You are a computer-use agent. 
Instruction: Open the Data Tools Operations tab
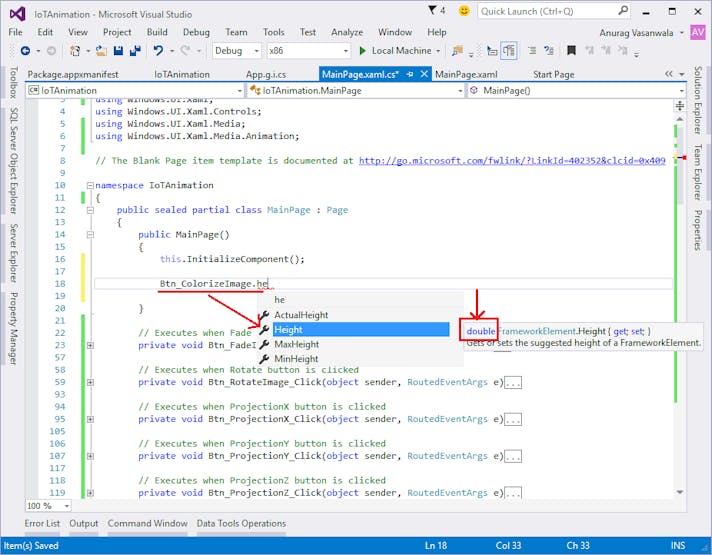point(241,523)
